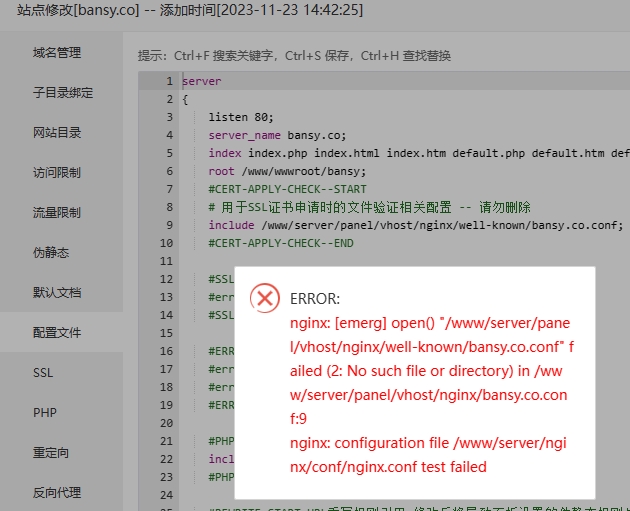Click the index directive on line 5

pyautogui.click(x=419, y=153)
